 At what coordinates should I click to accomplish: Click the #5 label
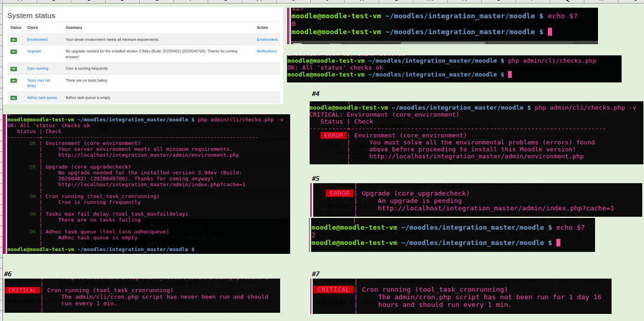pyautogui.click(x=316, y=178)
